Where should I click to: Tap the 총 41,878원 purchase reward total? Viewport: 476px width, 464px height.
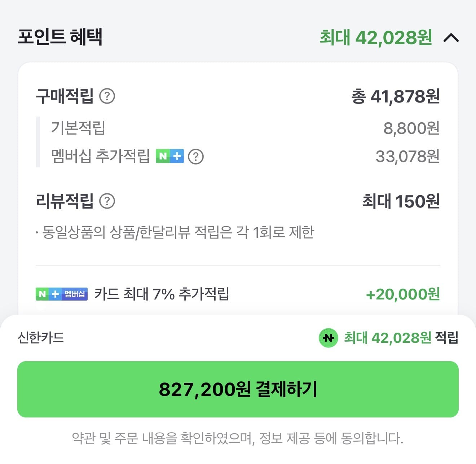396,96
